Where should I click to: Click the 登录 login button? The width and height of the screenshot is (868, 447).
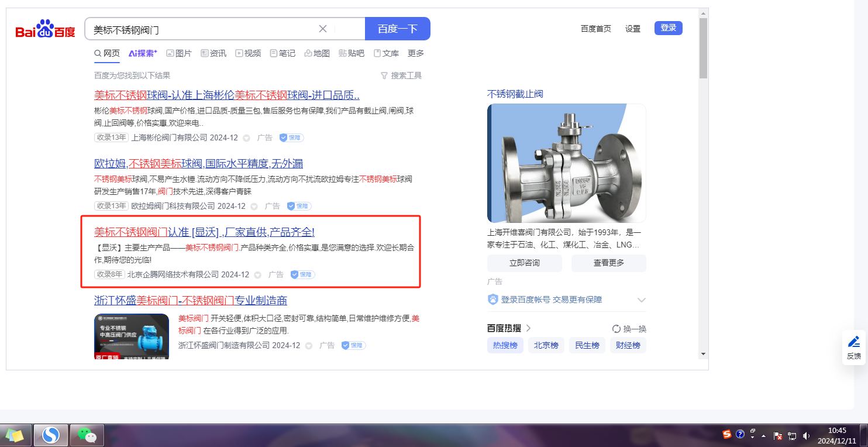[x=669, y=28]
